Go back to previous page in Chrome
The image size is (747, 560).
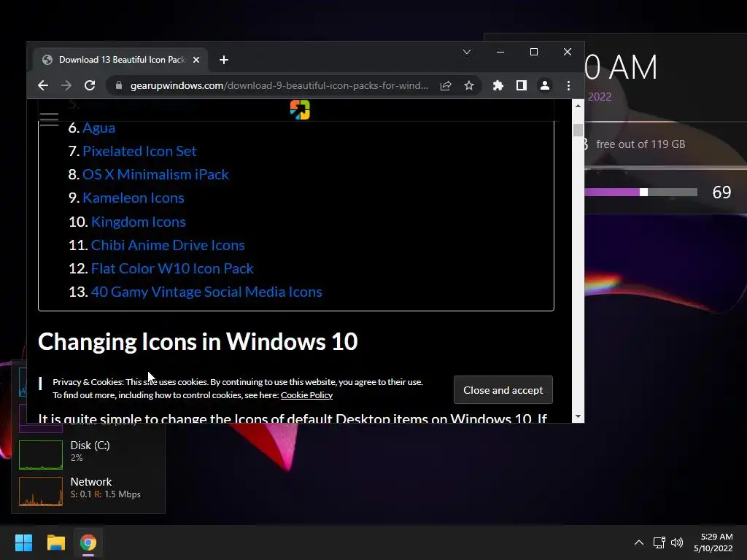[43, 86]
